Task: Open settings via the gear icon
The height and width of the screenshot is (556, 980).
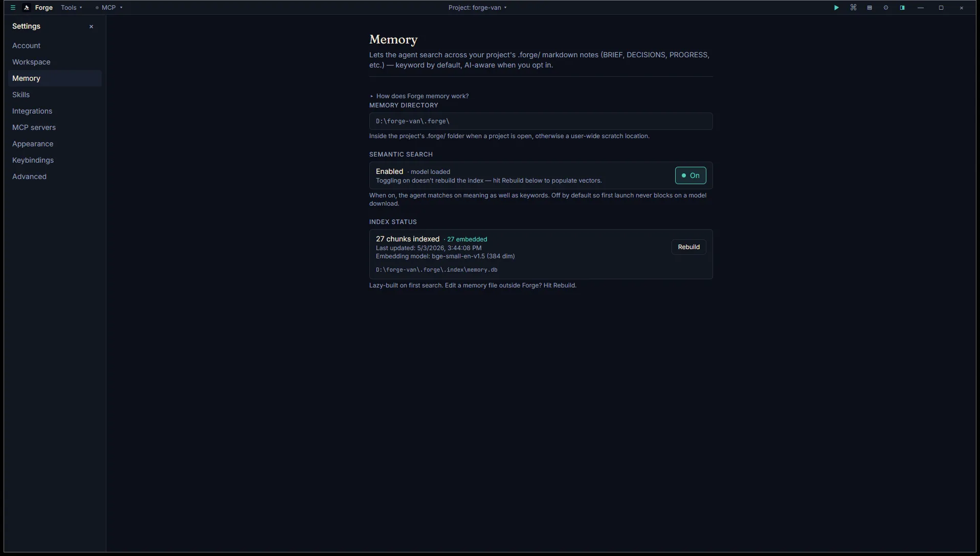Action: (886, 8)
